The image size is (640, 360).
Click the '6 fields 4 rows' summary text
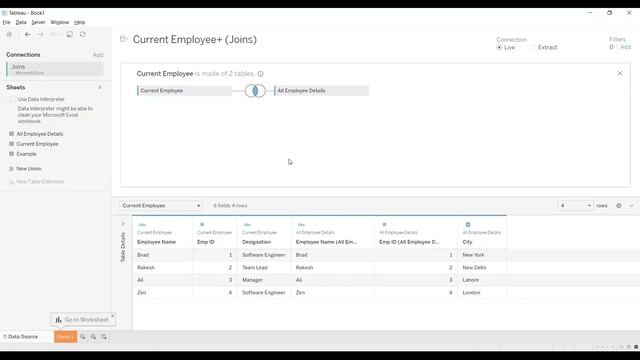tap(230, 206)
